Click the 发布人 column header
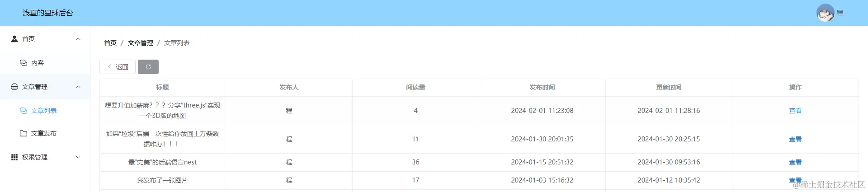Image resolution: width=868 pixels, height=192 pixels. click(x=289, y=87)
